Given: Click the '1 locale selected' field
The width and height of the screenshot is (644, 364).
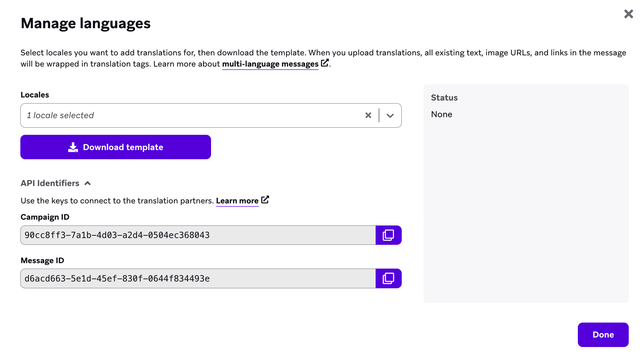Looking at the screenshot, I should pos(190,115).
